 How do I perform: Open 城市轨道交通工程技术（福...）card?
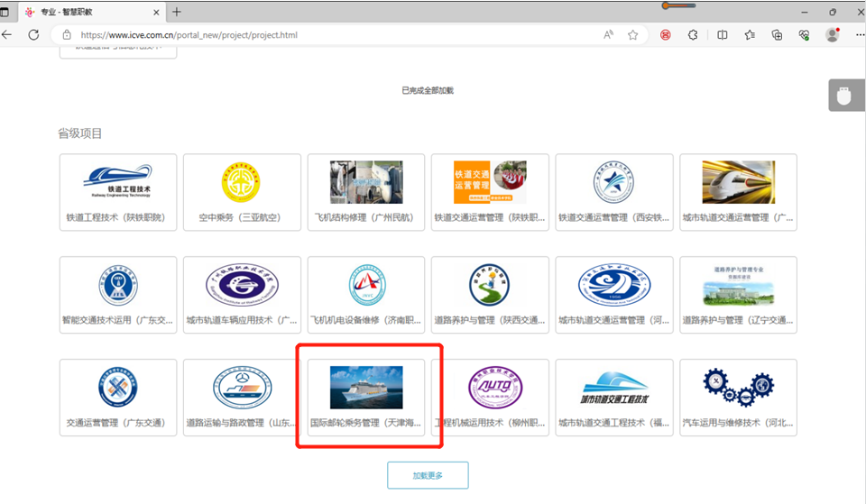pos(614,398)
